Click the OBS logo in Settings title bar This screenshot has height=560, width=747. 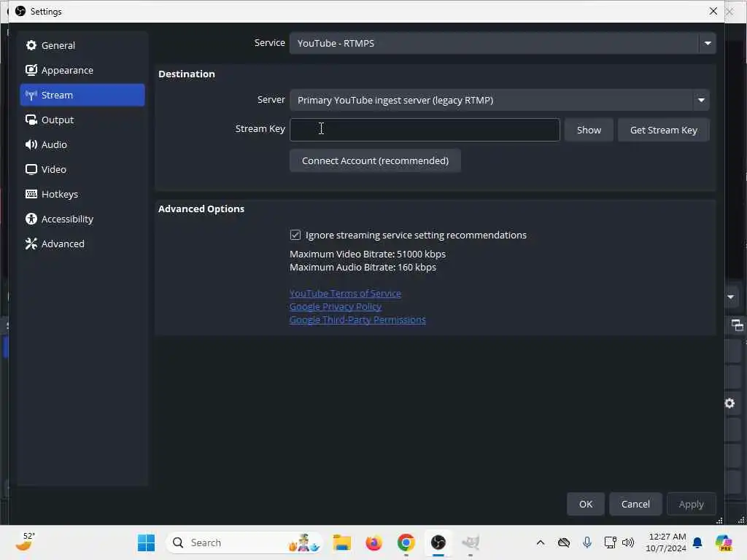coord(20,11)
